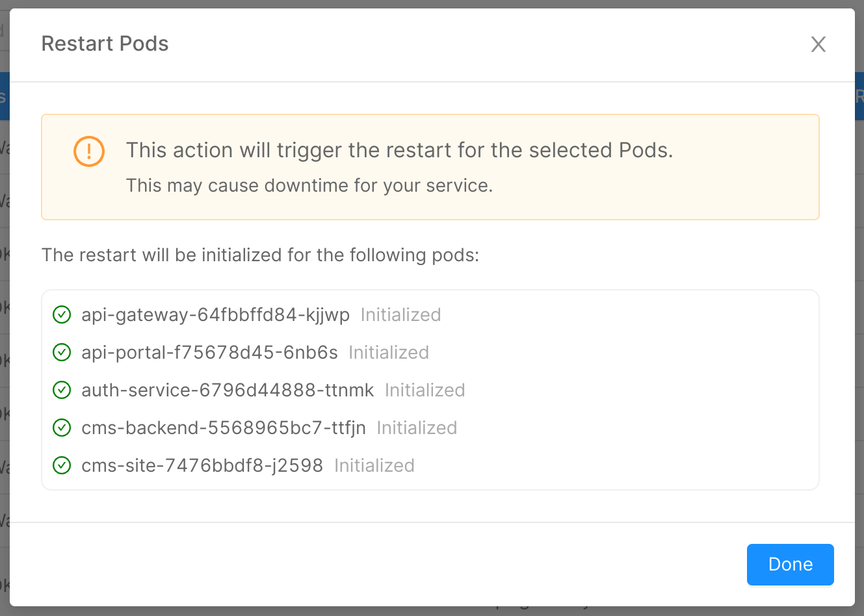The image size is (864, 616).
Task: Click the green check icon beside cms-backend pod
Action: click(61, 428)
